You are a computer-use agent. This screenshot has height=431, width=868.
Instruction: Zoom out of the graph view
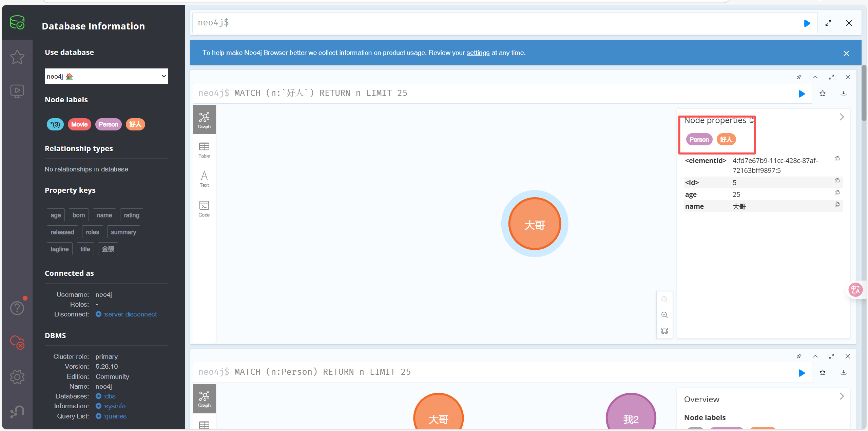[x=664, y=315]
